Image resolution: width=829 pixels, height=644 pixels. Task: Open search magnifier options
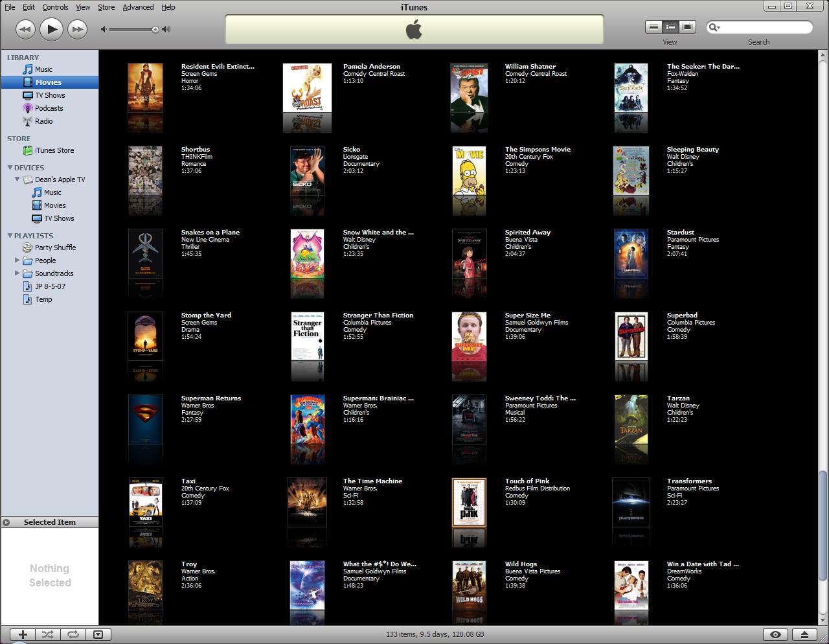point(714,27)
